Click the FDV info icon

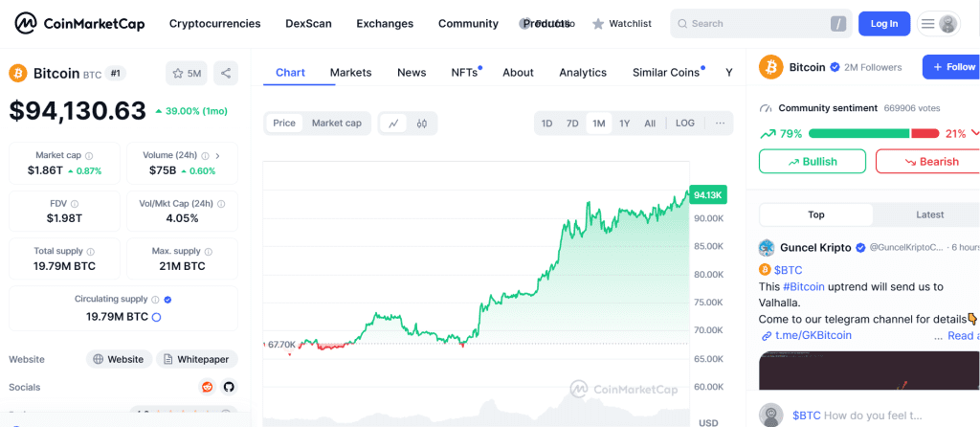tap(75, 204)
